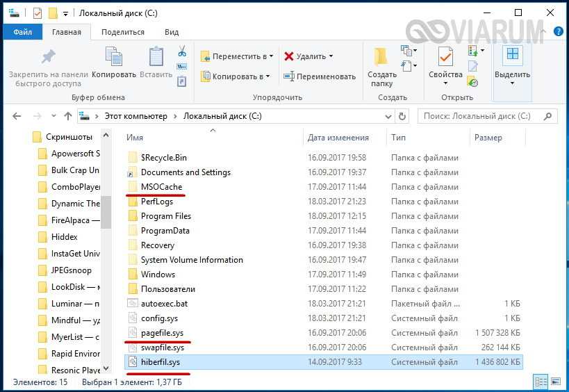Select swapfile.sys file
Image resolution: width=569 pixels, height=392 pixels.
click(x=162, y=348)
